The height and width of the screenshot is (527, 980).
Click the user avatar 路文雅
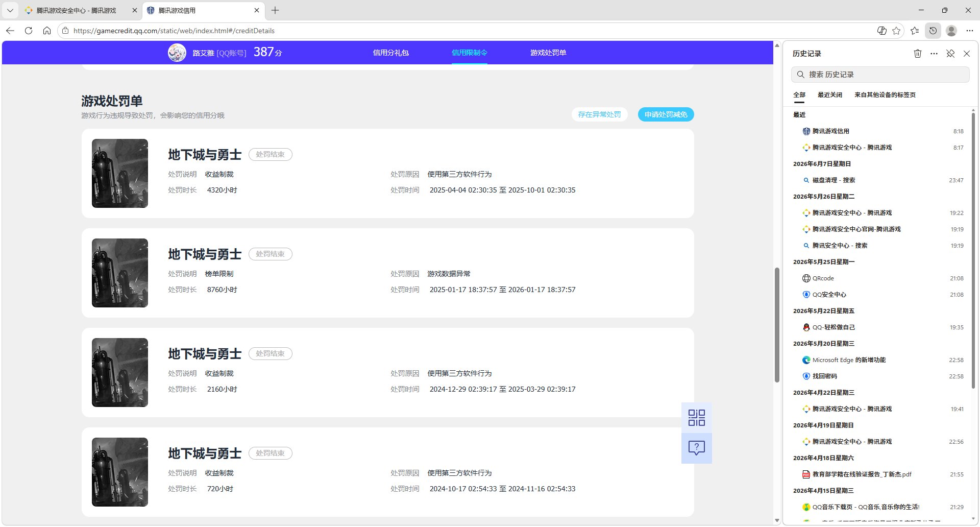pos(177,53)
